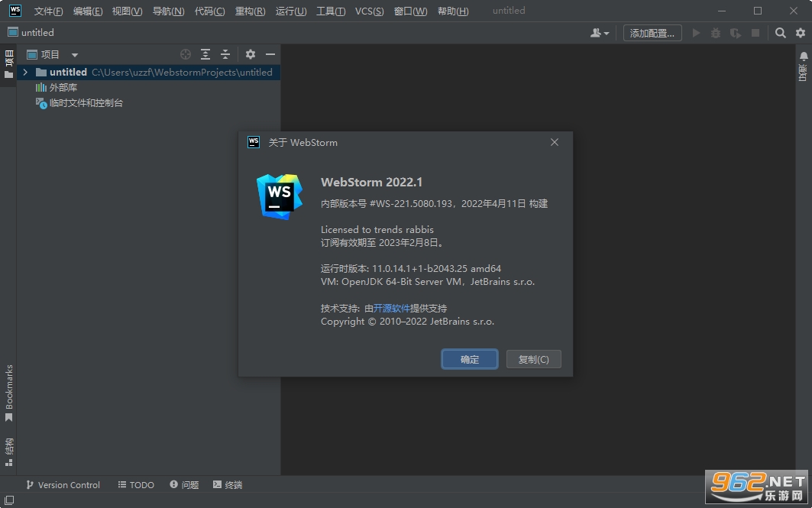
Task: Open the 终端 terminal tool window
Action: [x=228, y=484]
